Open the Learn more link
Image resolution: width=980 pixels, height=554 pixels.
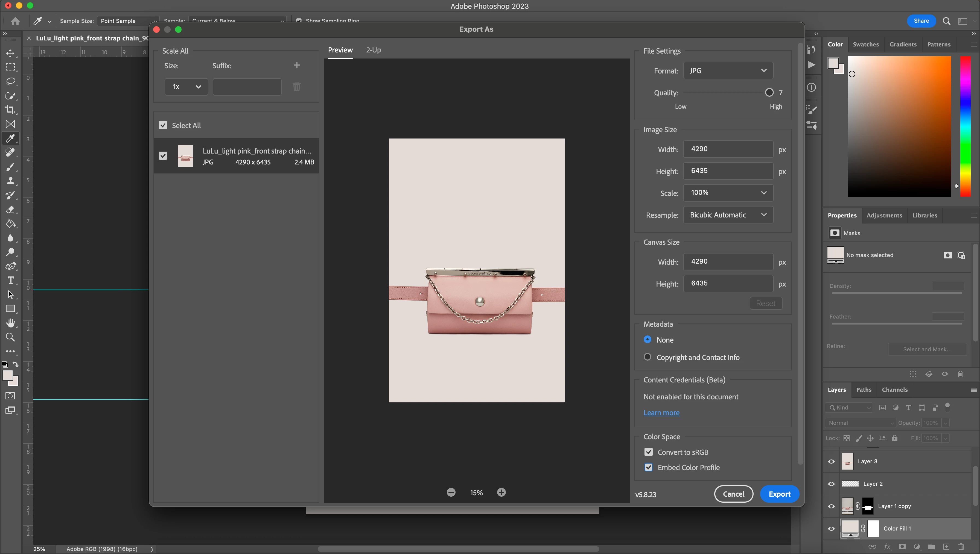click(x=661, y=413)
